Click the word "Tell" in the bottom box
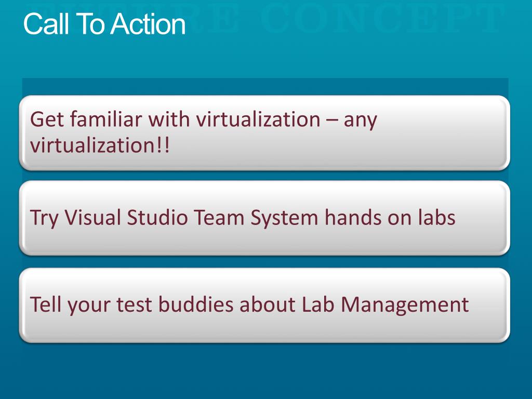Viewport: 532px width, 399px height. (x=46, y=304)
